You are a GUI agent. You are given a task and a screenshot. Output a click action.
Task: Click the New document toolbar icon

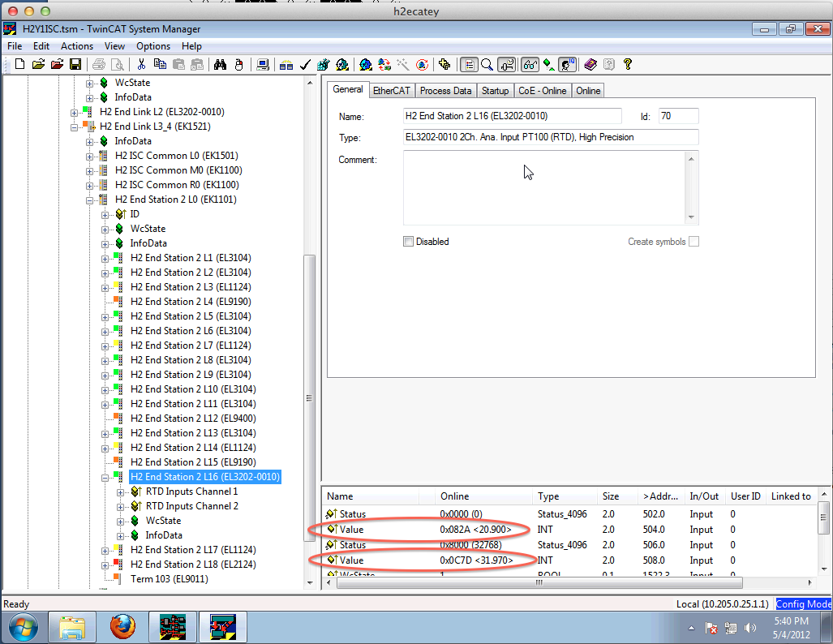click(19, 64)
